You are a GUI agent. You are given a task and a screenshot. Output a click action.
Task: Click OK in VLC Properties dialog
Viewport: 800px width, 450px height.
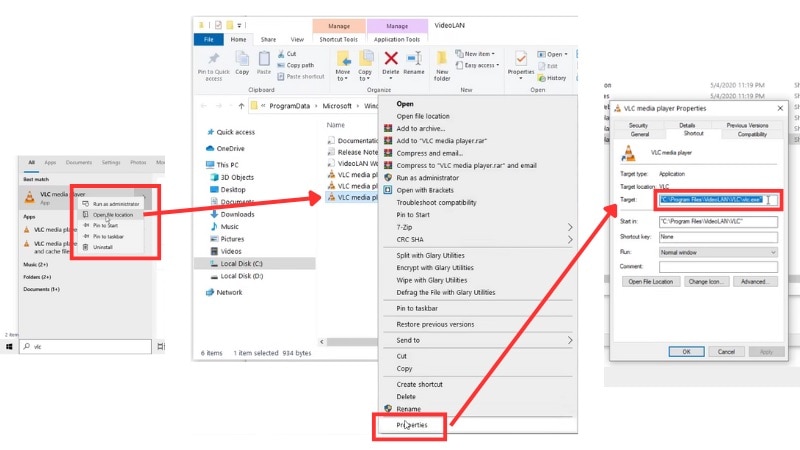click(x=686, y=352)
